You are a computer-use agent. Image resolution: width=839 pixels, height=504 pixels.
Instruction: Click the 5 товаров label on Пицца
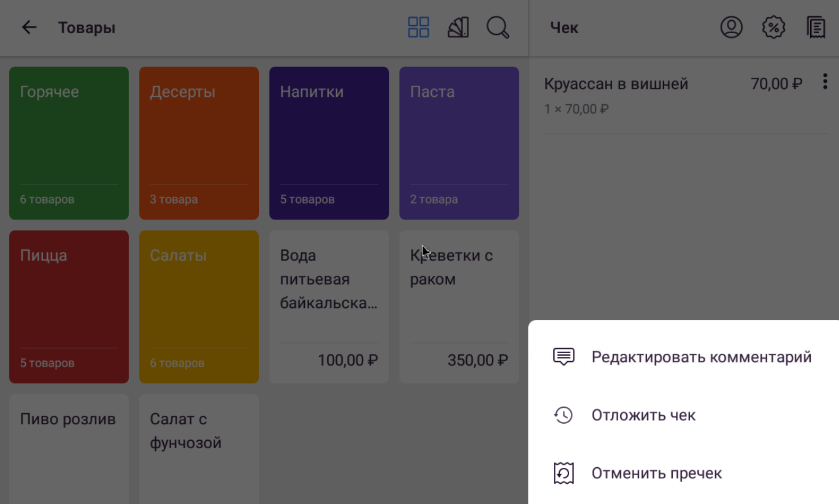(x=47, y=363)
